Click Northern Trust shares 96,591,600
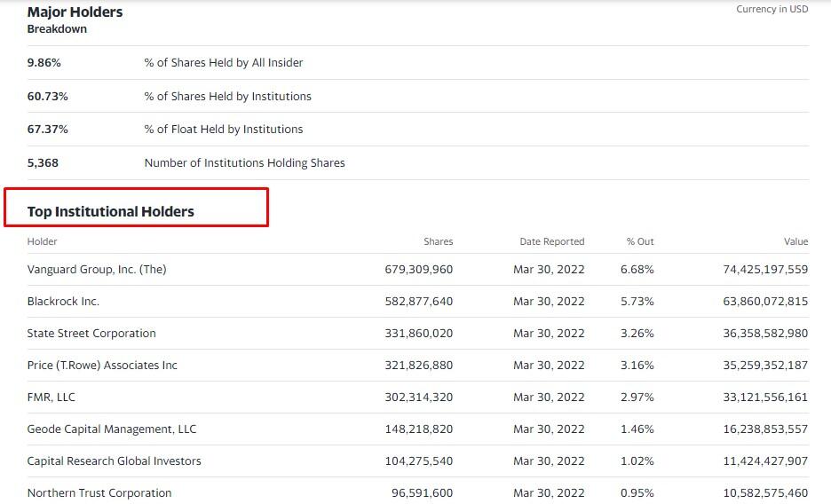Image resolution: width=831 pixels, height=504 pixels. point(422,492)
